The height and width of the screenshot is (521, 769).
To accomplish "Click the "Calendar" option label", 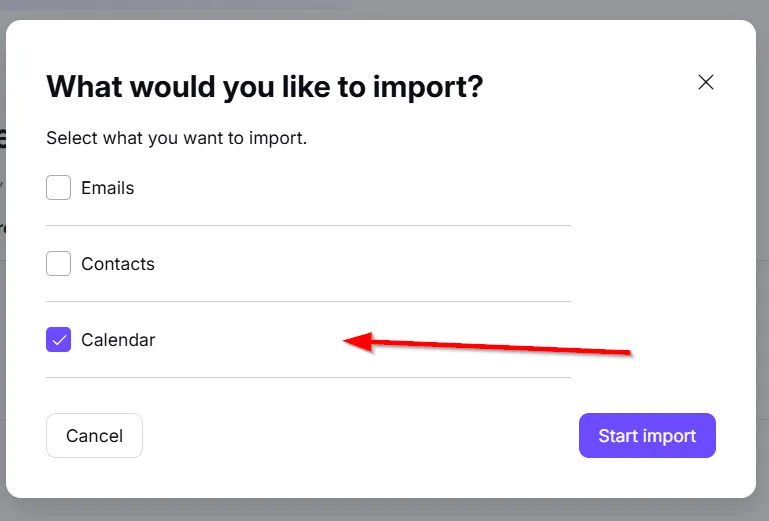I will (x=118, y=340).
